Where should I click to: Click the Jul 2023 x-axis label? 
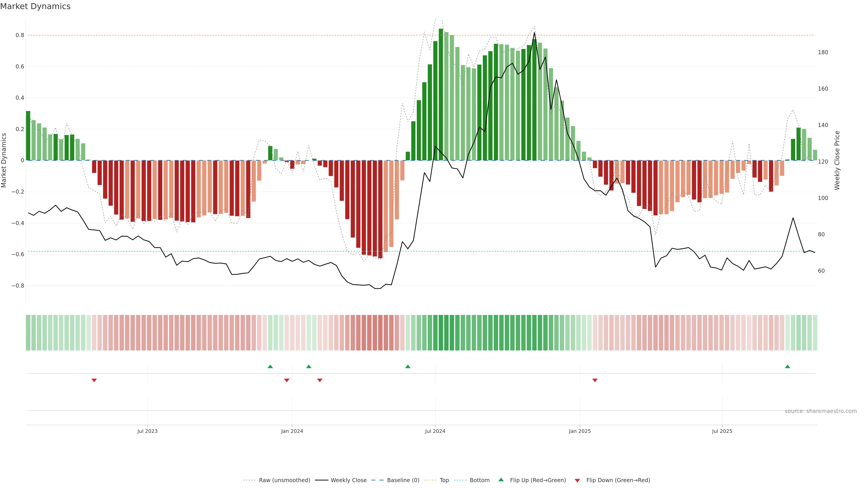tap(147, 431)
